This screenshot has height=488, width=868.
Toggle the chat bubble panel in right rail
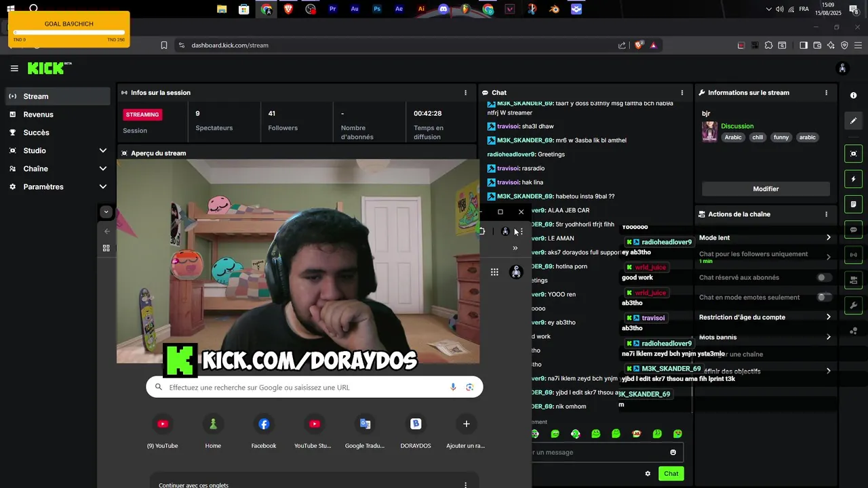854,230
